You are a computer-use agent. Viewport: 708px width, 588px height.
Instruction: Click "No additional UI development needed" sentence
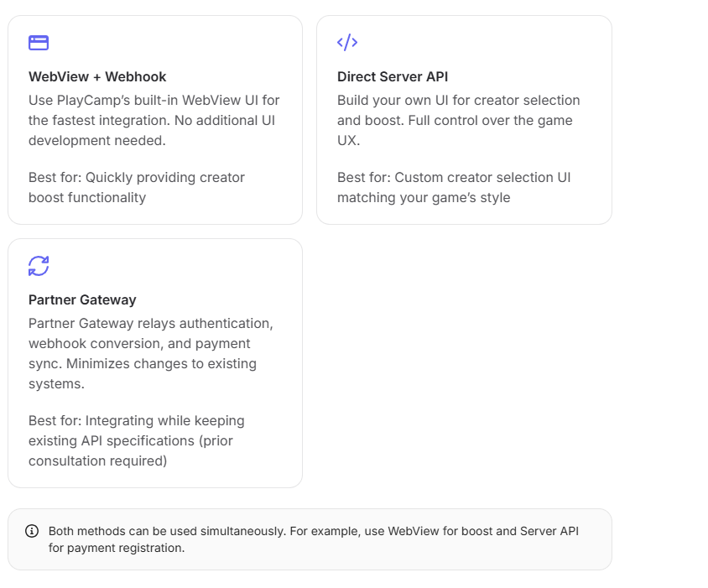click(152, 131)
